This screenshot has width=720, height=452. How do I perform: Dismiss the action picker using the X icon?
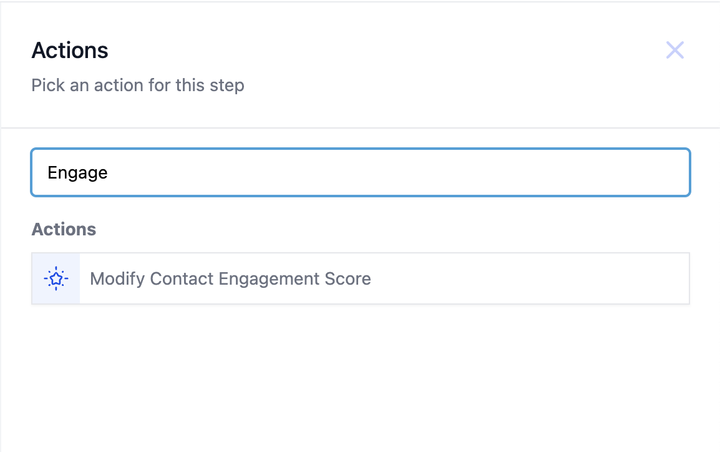[675, 50]
